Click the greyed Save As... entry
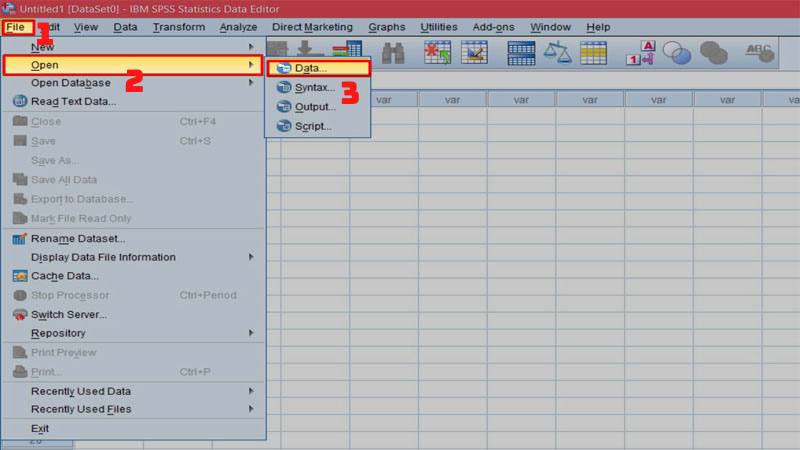The width and height of the screenshot is (800, 450). 134,160
